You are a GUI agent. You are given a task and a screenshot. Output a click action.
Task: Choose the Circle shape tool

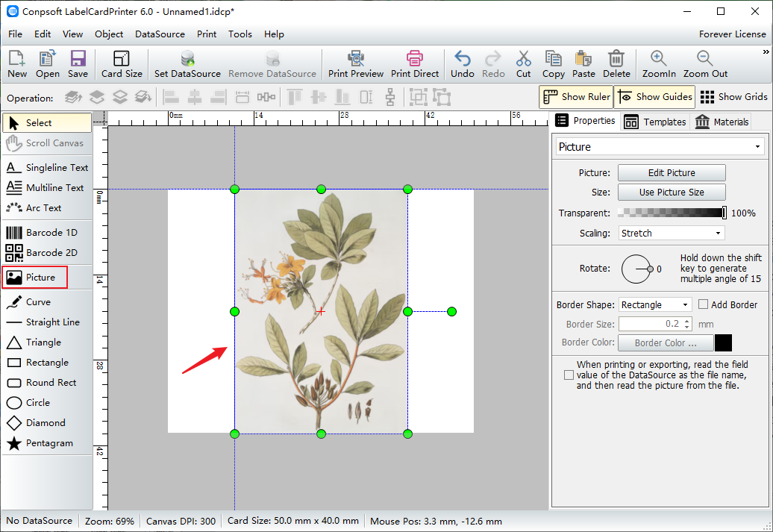47,404
